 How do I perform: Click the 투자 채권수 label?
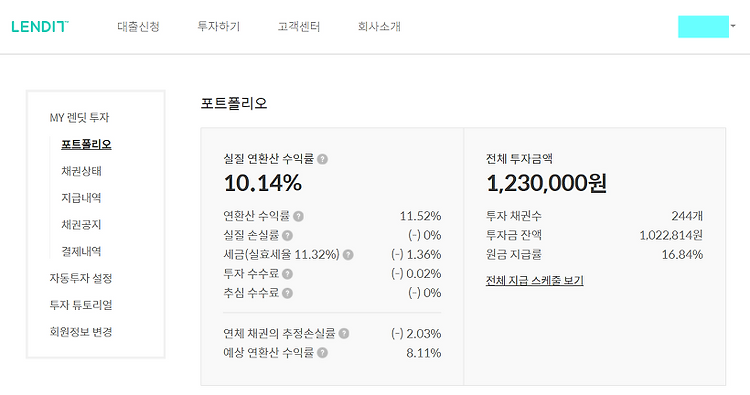(514, 216)
